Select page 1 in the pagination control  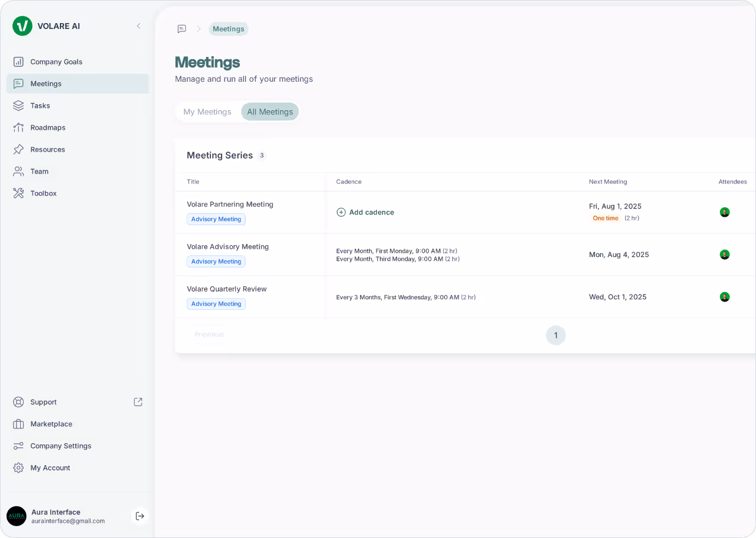556,335
